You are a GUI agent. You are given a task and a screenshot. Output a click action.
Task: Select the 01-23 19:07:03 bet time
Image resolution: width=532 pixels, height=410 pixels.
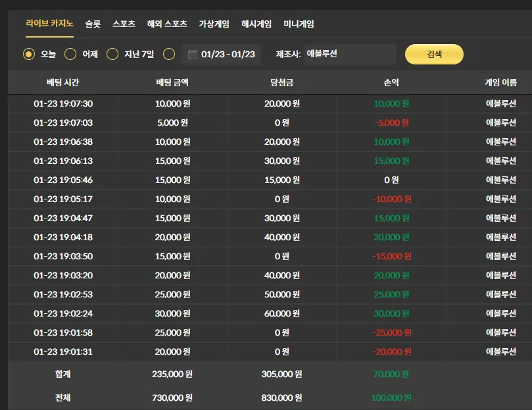pyautogui.click(x=63, y=122)
